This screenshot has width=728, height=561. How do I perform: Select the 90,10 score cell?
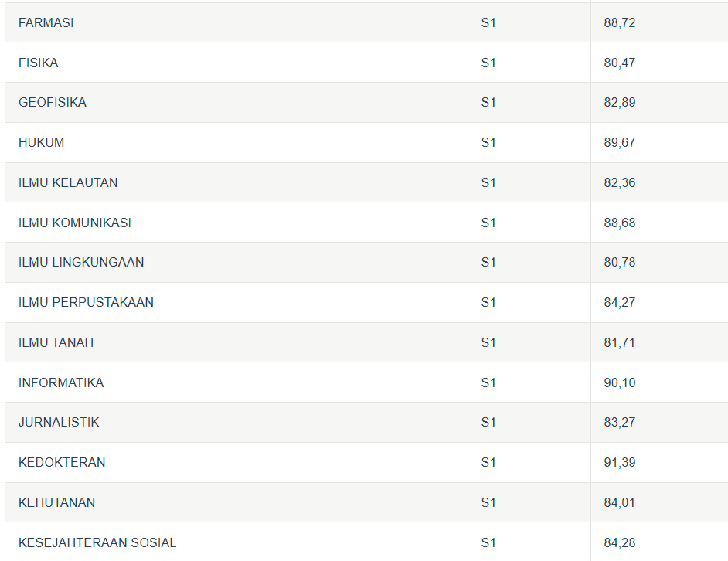[x=620, y=383]
